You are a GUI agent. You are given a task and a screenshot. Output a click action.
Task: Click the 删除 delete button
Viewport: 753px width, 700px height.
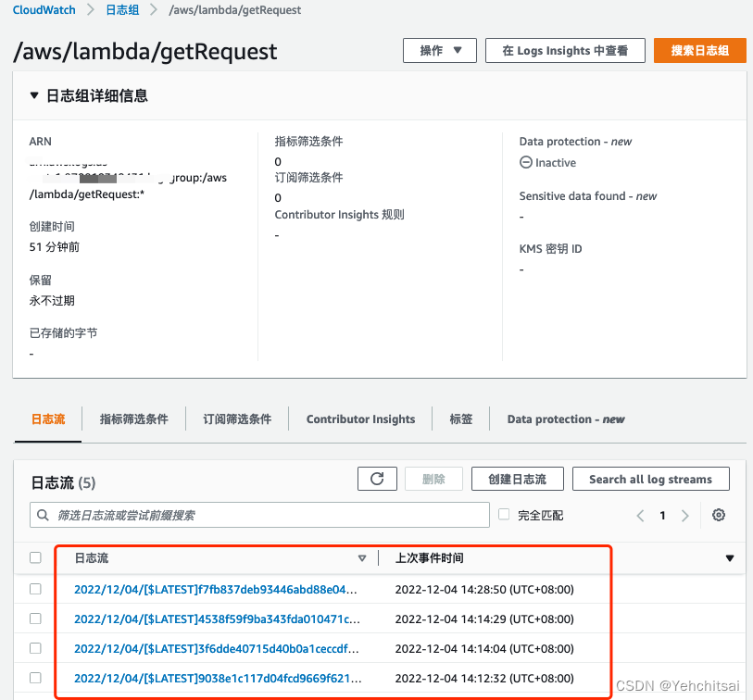433,479
